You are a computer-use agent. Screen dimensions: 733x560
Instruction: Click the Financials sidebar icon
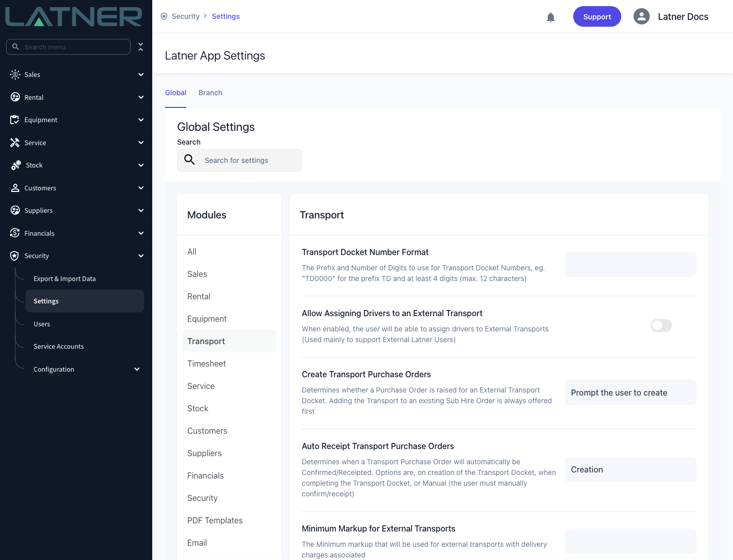click(x=15, y=233)
